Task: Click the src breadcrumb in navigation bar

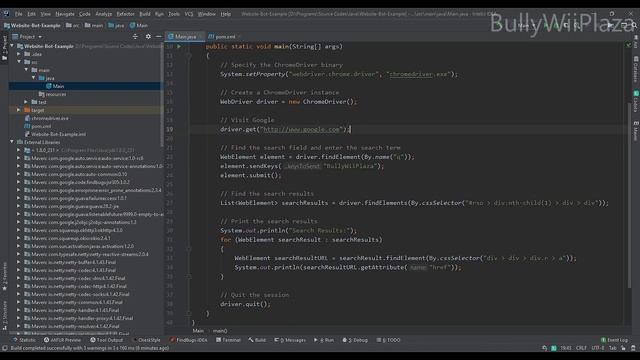Action: (73, 25)
